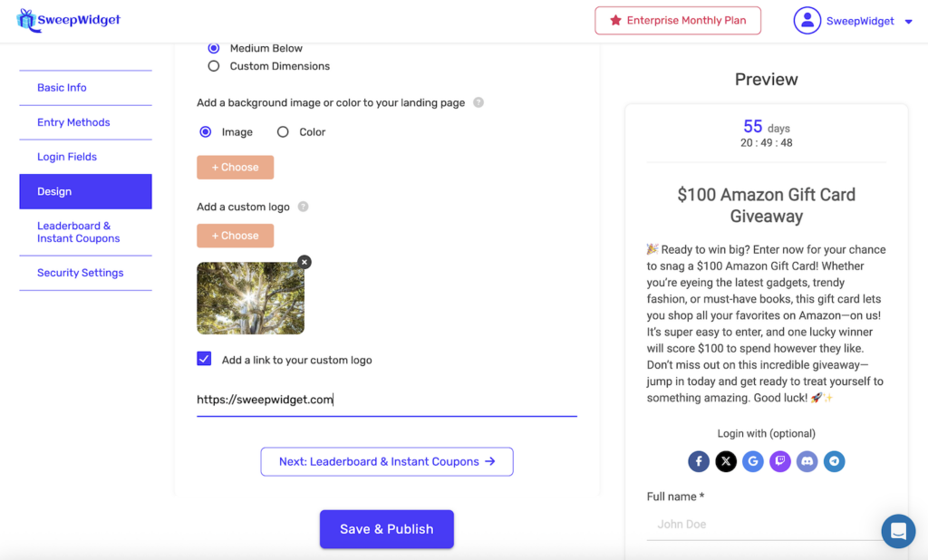Click the Save & Publish button
Viewport: 928px width, 560px height.
tap(386, 529)
